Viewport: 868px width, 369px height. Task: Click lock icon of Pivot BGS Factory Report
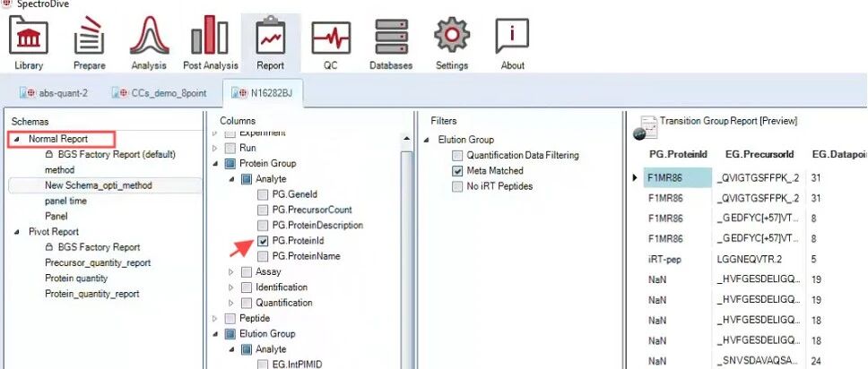tap(49, 247)
